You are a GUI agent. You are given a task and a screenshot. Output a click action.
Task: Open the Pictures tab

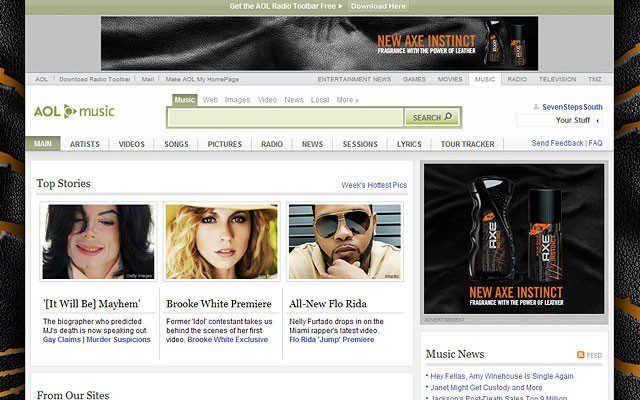click(x=224, y=144)
